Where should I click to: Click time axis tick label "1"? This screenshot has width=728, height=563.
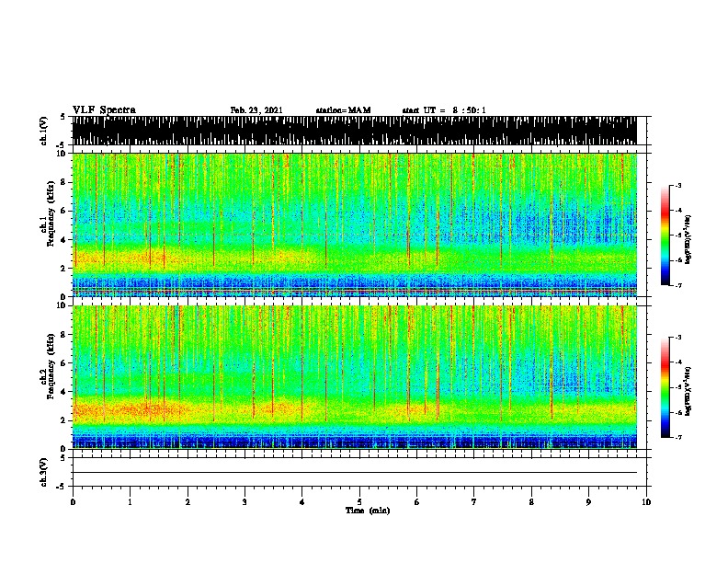pyautogui.click(x=130, y=502)
